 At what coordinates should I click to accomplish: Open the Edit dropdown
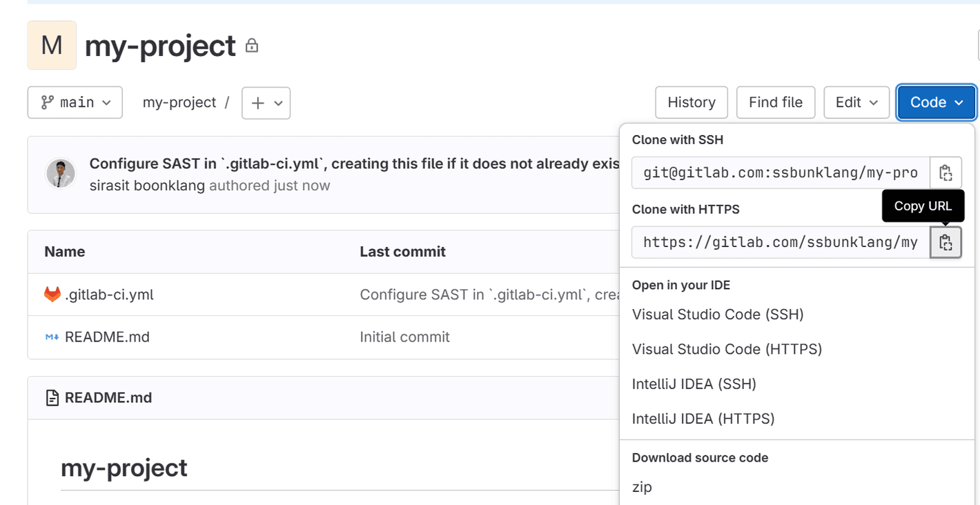pos(856,102)
